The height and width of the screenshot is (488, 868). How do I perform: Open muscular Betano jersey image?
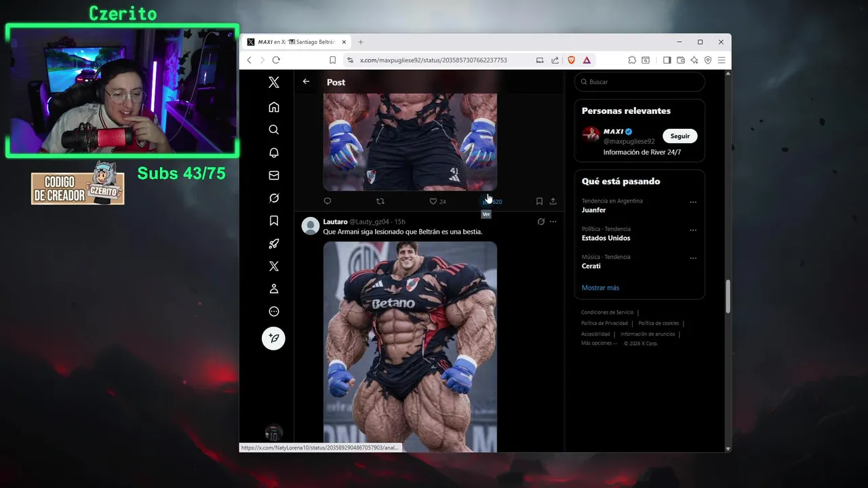coord(410,346)
